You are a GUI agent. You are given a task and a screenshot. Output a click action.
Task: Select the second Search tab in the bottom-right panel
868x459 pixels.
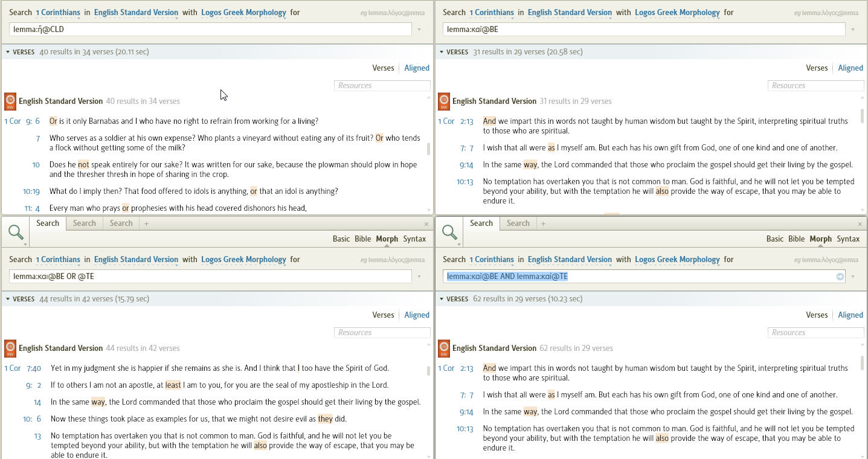click(518, 223)
